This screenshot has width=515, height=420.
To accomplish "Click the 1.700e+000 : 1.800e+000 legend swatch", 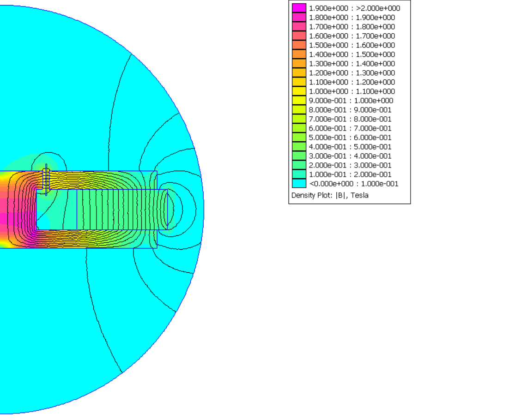I will (299, 26).
